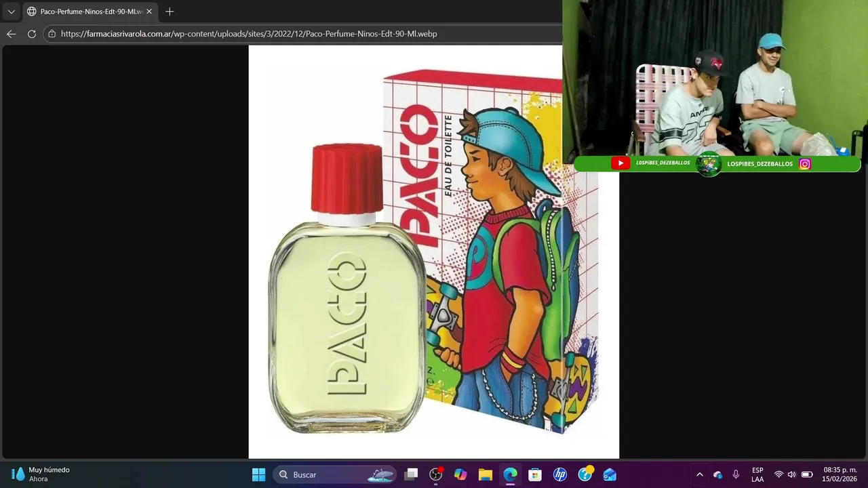Launch Copilot from the taskbar
Image resolution: width=868 pixels, height=488 pixels.
(460, 474)
